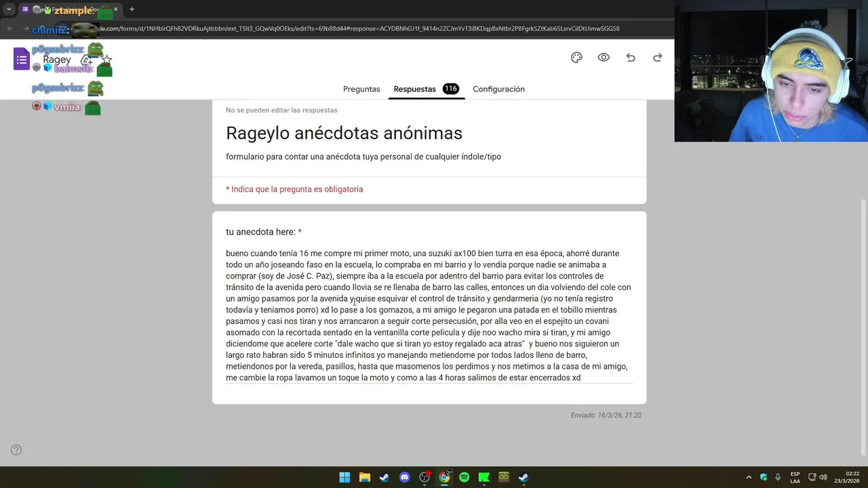Viewport: 868px width, 488px height.
Task: Click the Windows Security tray icon
Action: coord(764,477)
